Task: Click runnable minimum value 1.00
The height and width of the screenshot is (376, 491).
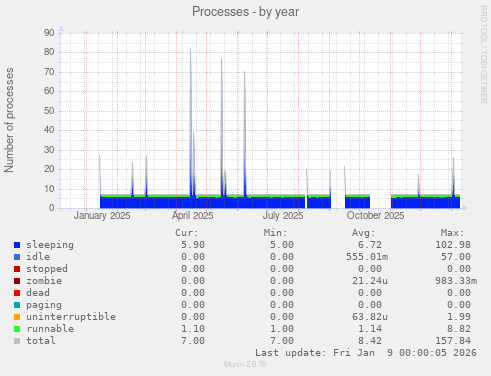Action: [282, 329]
